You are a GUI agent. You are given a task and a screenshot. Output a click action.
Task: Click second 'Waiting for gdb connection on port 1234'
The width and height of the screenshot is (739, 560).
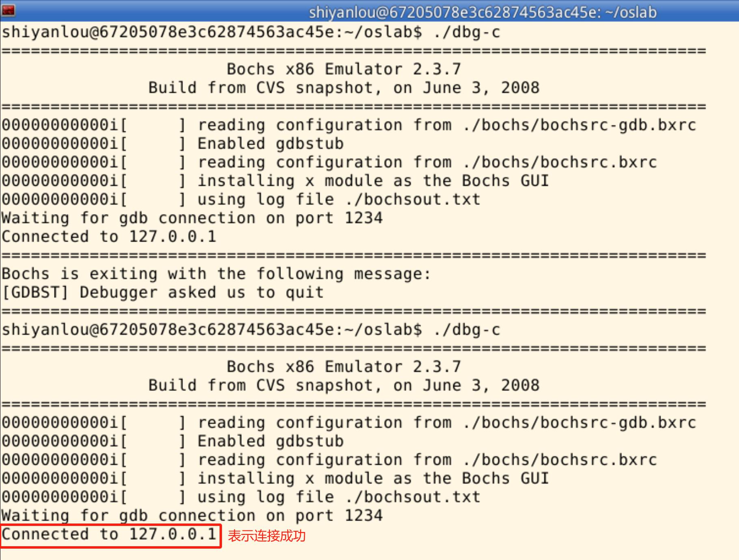(192, 516)
